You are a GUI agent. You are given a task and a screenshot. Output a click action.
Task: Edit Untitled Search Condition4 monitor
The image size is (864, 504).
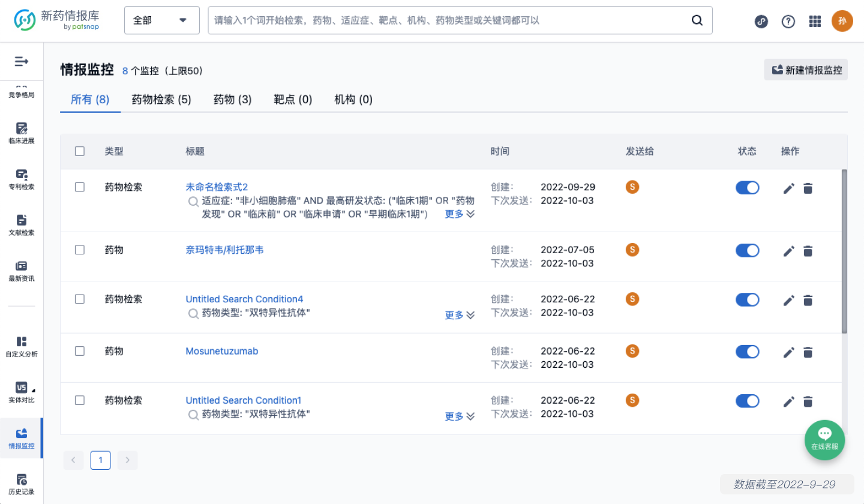[789, 300]
